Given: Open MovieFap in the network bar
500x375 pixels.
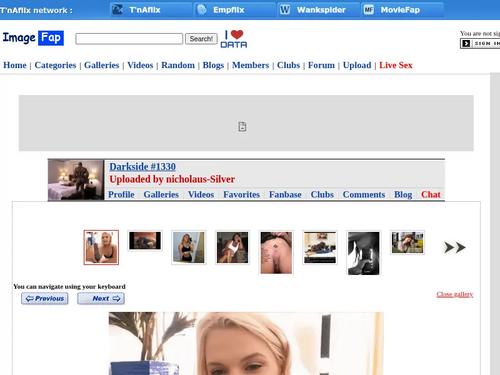Looking at the screenshot, I should 402,10.
